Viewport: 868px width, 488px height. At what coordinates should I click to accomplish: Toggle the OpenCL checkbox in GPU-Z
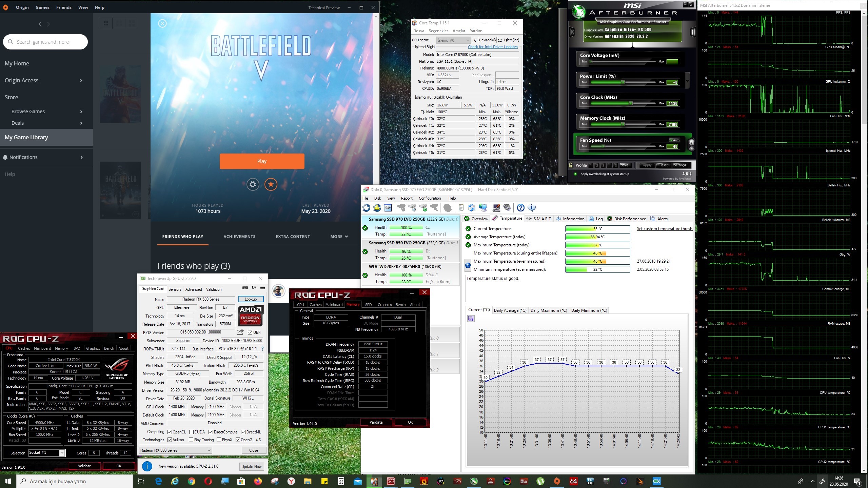[170, 432]
